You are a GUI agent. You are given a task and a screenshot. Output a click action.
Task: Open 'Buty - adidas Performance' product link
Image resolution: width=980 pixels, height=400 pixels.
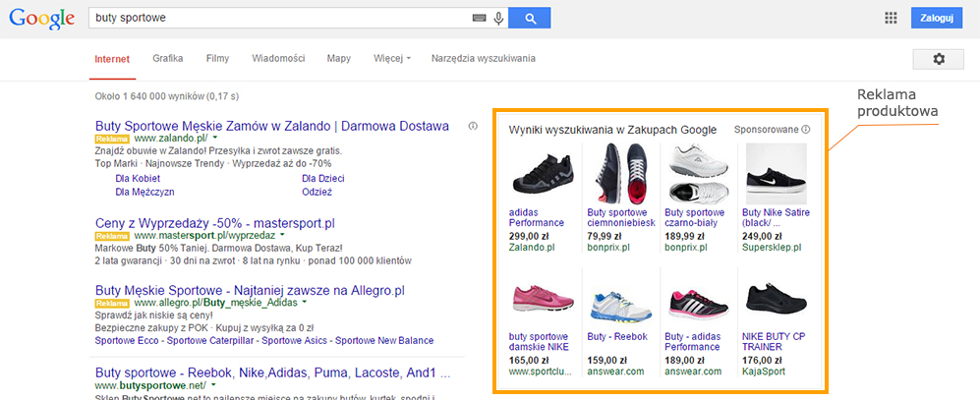pyautogui.click(x=693, y=341)
